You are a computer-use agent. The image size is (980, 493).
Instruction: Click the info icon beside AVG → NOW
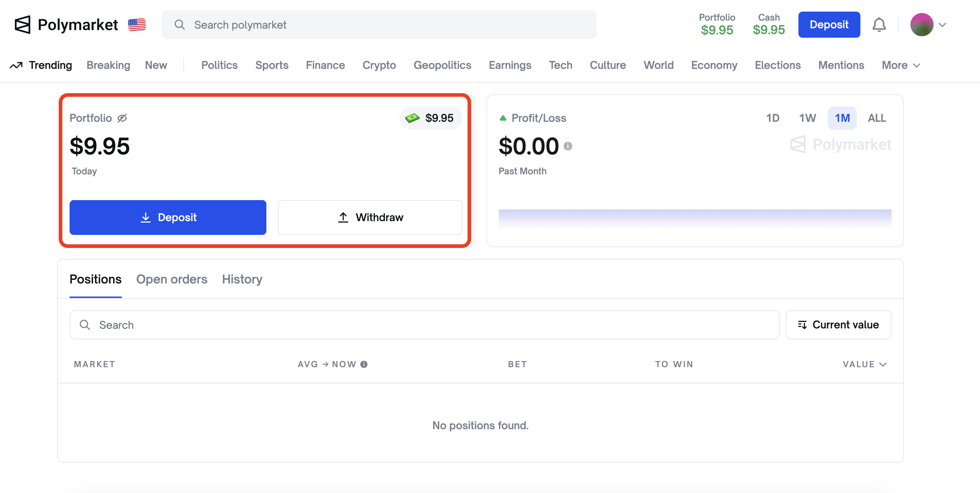click(x=364, y=364)
